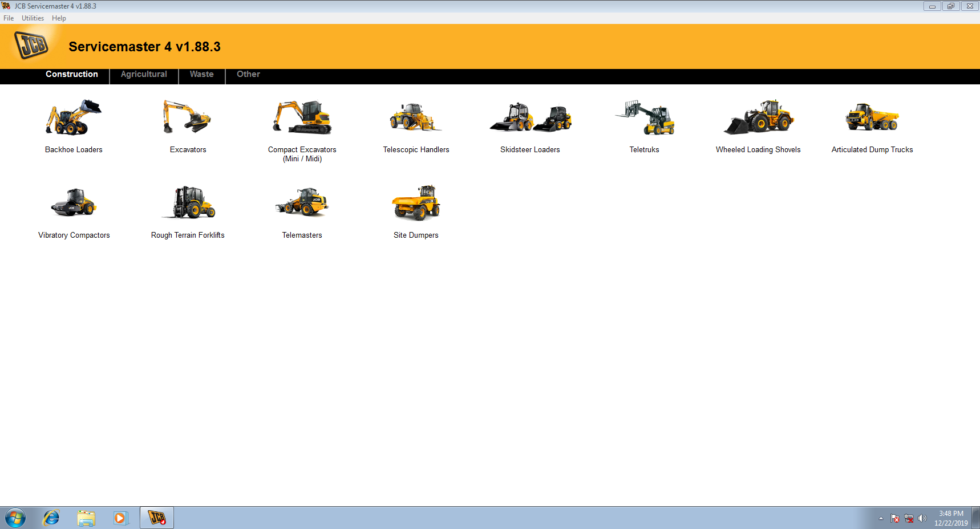Open Windows Explorer from the taskbar
Viewport: 980px width, 529px height.
(86, 518)
